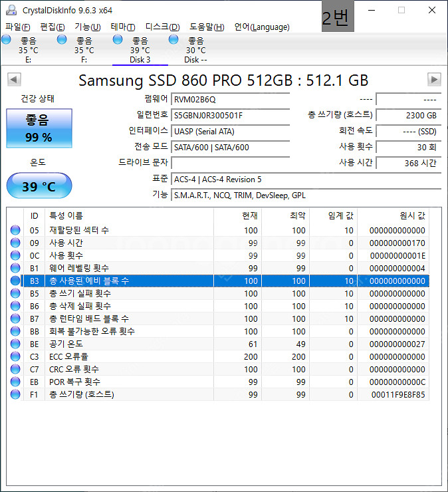448x492 pixels.
Task: Click the status orb for attribute B5
Action: tap(15, 293)
